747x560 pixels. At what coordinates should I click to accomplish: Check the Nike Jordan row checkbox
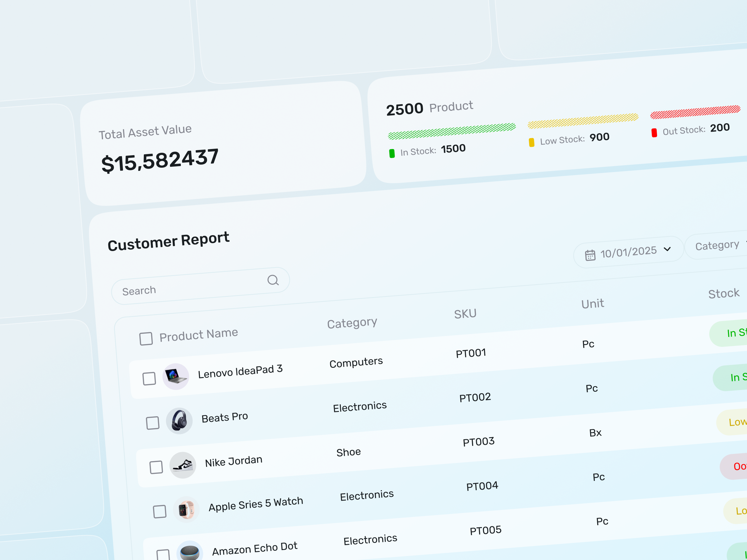click(x=156, y=467)
